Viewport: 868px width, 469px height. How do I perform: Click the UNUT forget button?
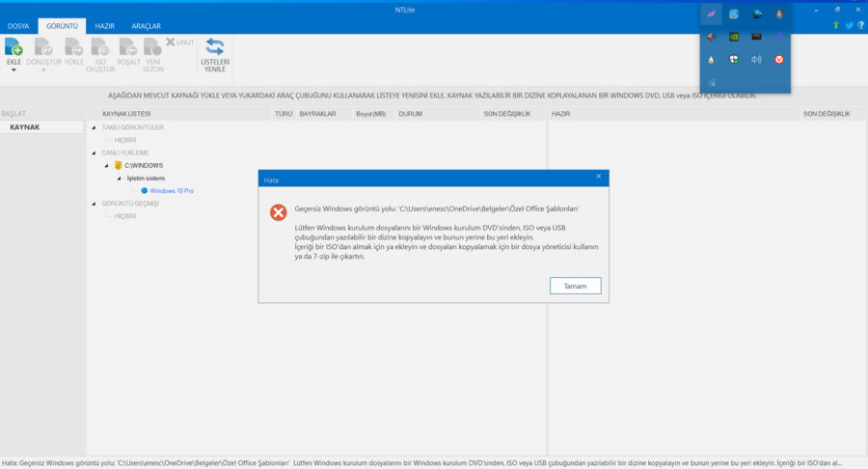[x=180, y=42]
